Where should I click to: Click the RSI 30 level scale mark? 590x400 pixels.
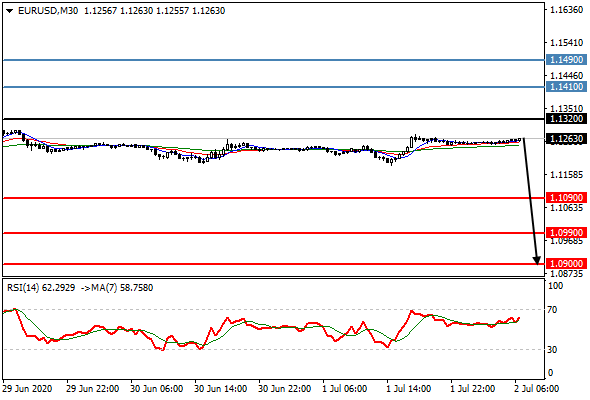(552, 350)
